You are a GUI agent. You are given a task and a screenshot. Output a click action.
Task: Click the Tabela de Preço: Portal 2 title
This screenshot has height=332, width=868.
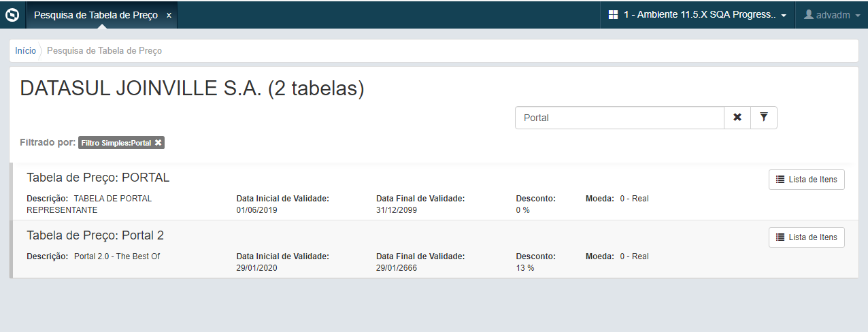point(95,235)
